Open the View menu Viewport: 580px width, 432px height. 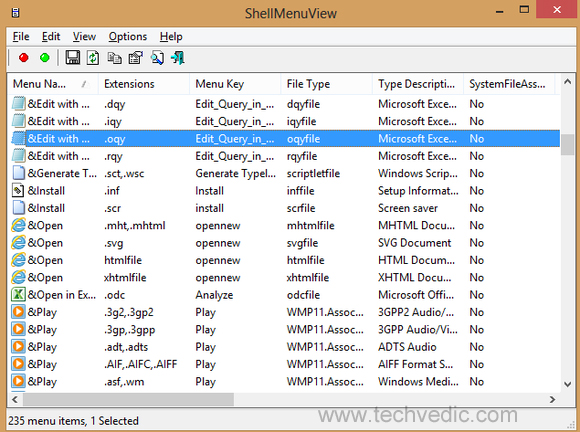click(x=84, y=37)
